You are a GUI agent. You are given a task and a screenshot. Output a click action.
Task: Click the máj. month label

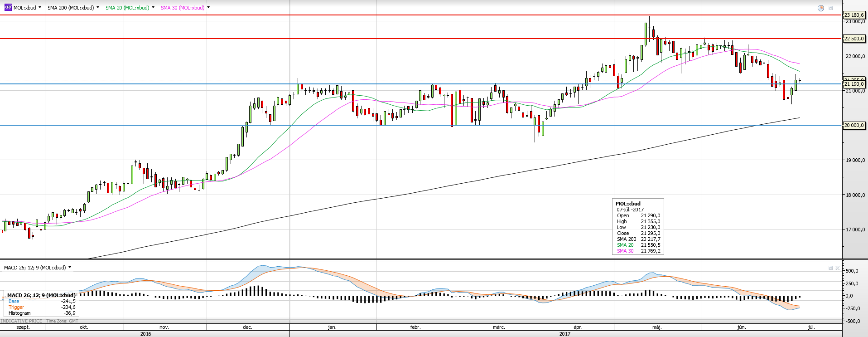(657, 327)
